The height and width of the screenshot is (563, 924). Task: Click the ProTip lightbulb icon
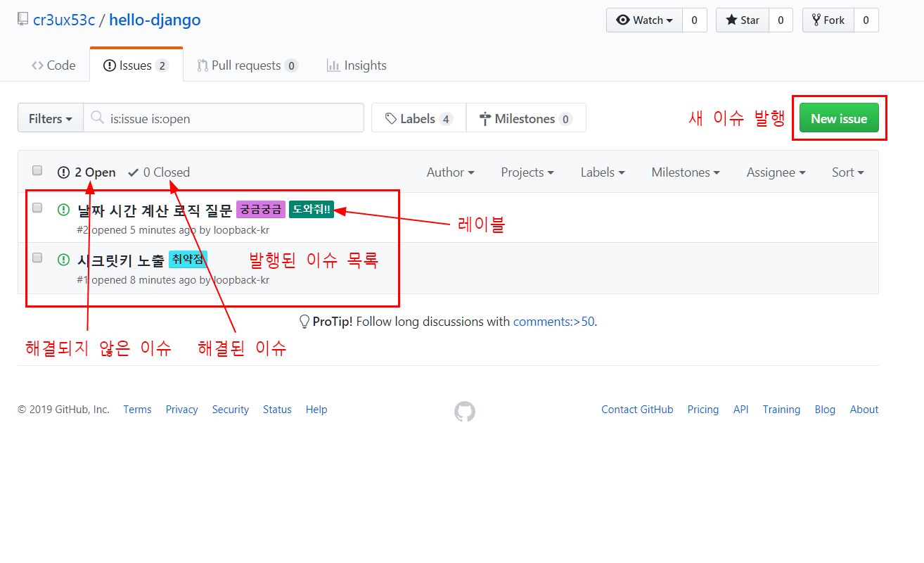(304, 322)
